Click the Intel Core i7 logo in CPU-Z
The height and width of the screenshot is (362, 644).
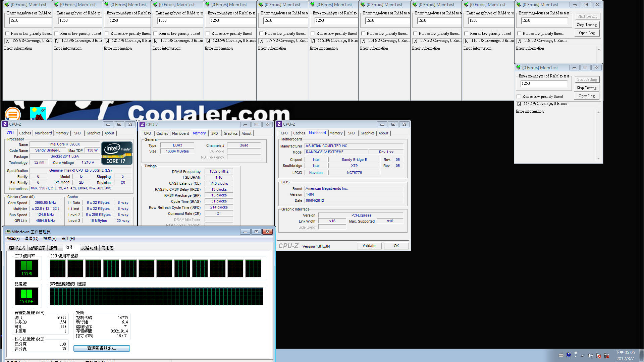tap(117, 153)
